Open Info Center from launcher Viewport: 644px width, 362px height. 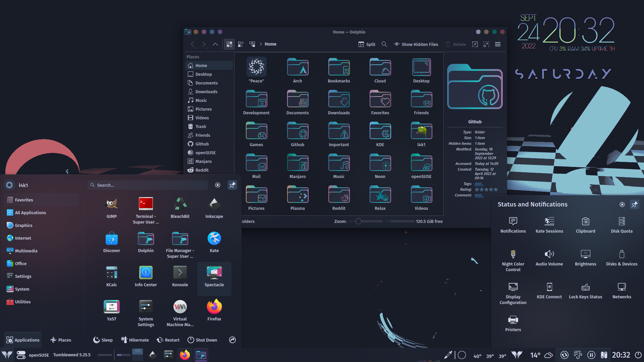click(146, 276)
